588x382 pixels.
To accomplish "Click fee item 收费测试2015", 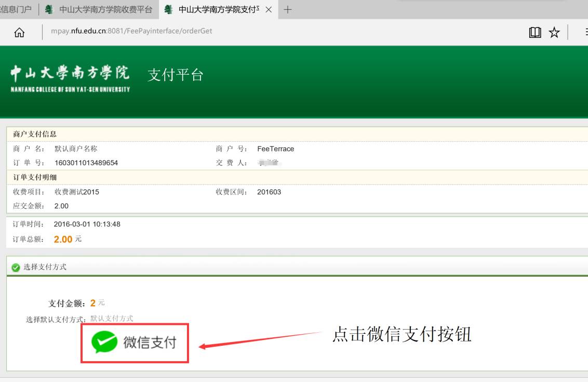I will pos(77,192).
